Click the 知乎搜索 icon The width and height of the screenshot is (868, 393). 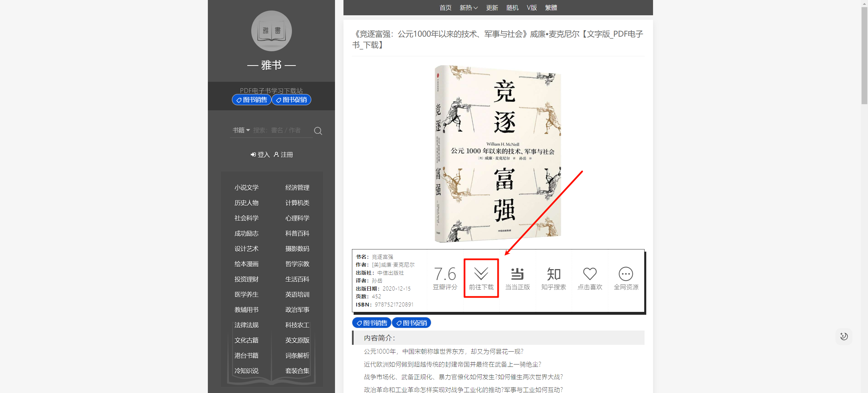[x=553, y=274]
